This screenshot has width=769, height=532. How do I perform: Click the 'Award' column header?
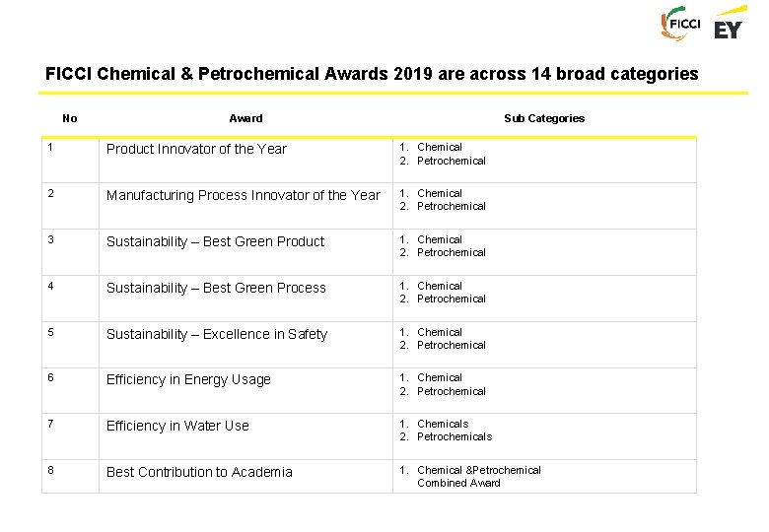click(245, 118)
